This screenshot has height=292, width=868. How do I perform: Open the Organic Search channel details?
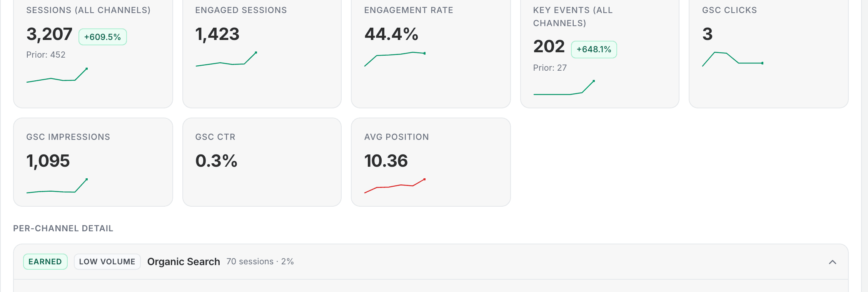(x=184, y=262)
